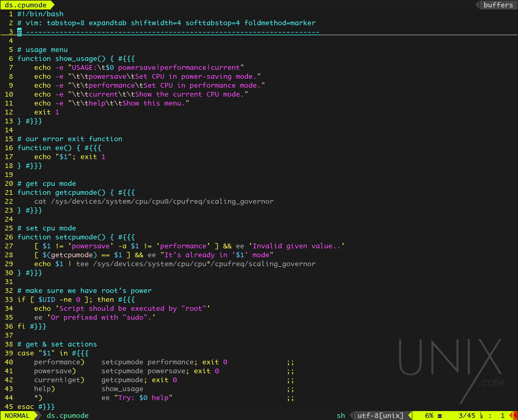The width and height of the screenshot is (518, 420).
Task: Click 'exit 1' on line 12
Action: click(47, 112)
